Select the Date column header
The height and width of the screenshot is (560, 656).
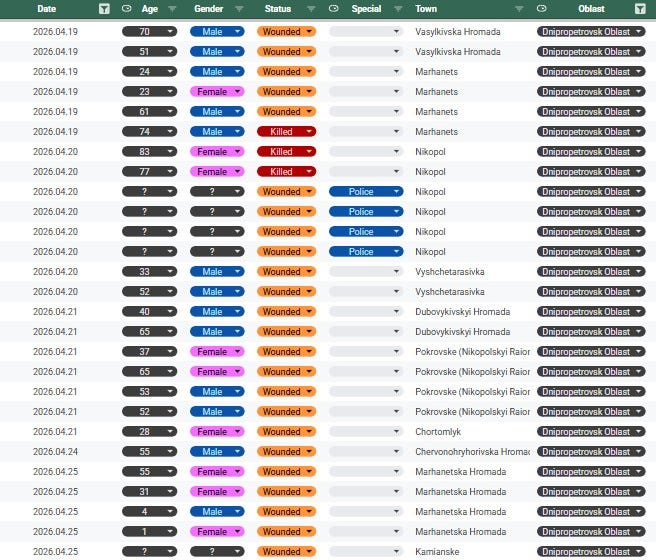(46, 9)
